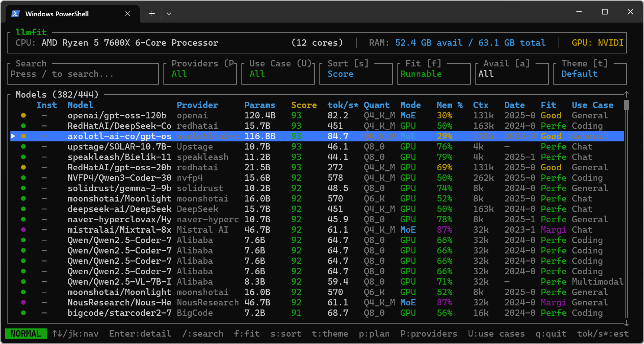Image resolution: width=644 pixels, height=344 pixels.
Task: Toggle the Avail filter showing All
Action: (x=511, y=74)
